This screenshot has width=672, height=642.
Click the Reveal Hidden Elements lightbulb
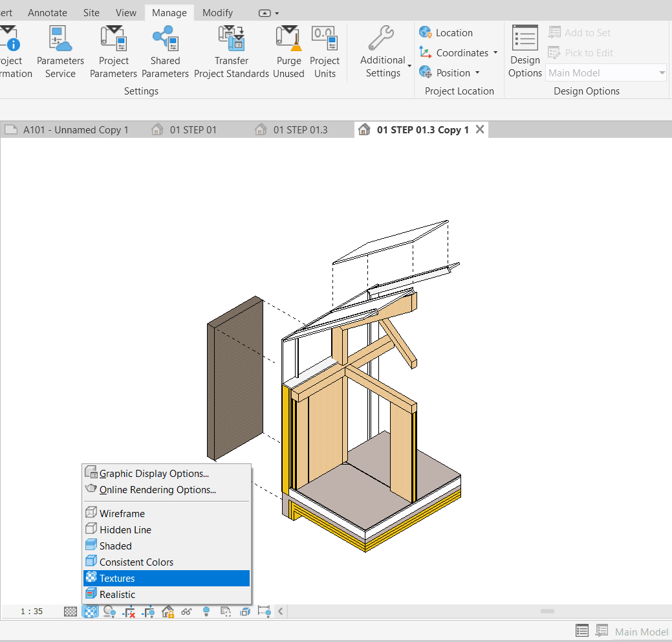point(206,611)
